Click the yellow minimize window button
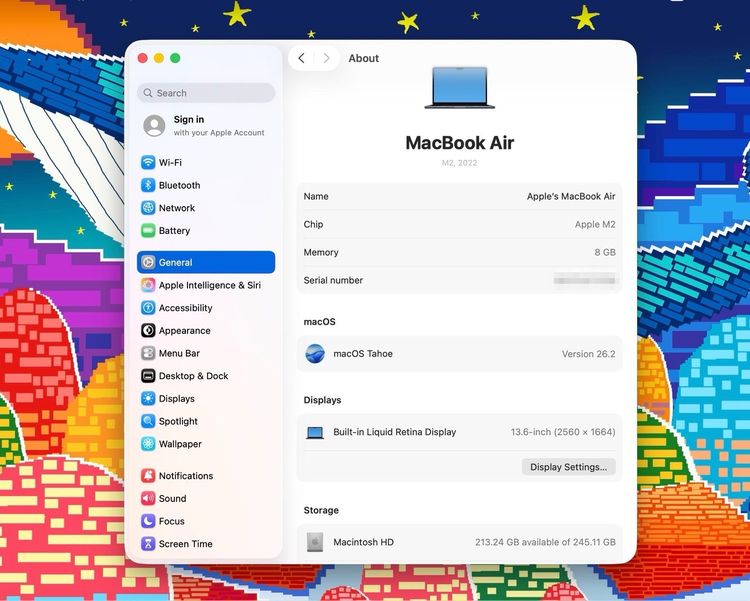Viewport: 750px width, 601px height. pyautogui.click(x=159, y=58)
